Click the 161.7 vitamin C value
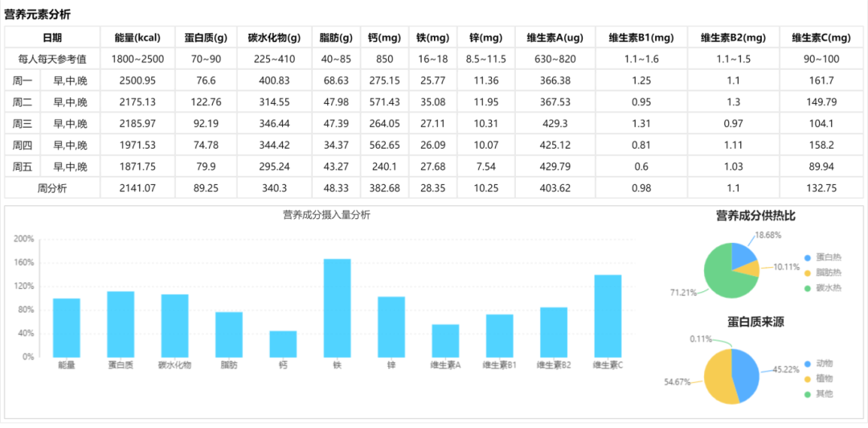868x428 pixels. (821, 81)
